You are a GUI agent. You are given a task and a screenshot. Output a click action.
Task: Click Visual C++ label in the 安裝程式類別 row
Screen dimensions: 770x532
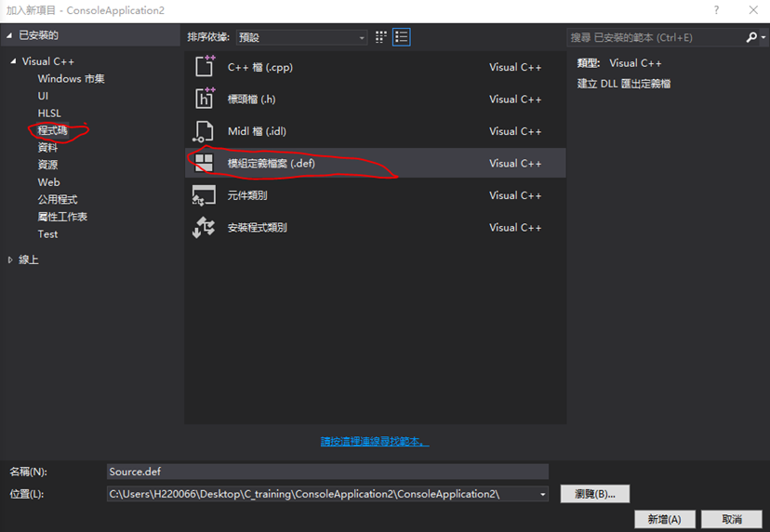click(515, 228)
